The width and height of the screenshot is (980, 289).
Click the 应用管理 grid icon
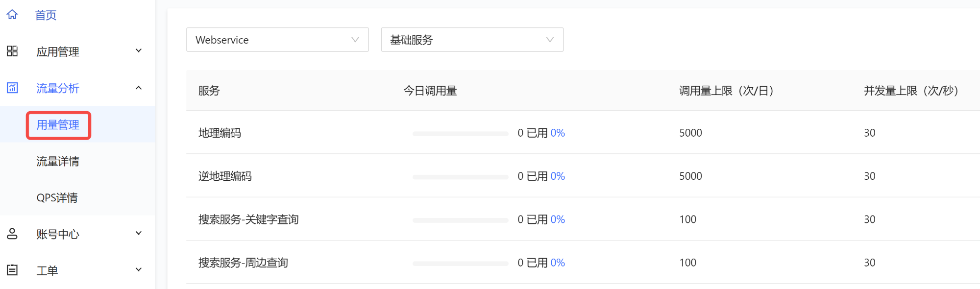12,51
